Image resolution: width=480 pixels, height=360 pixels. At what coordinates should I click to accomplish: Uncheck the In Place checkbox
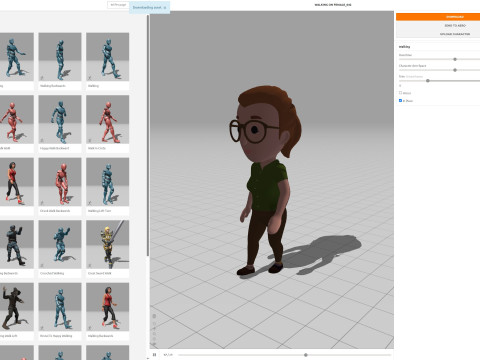click(x=400, y=100)
